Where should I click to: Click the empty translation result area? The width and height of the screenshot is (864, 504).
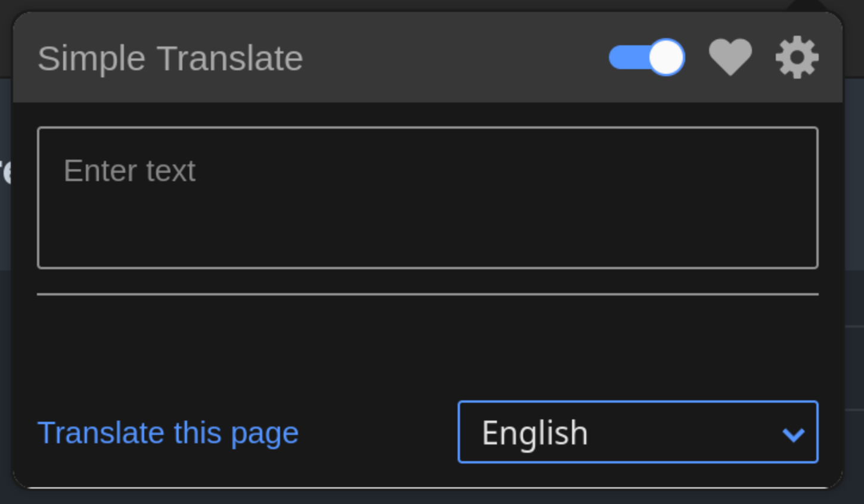tap(428, 343)
